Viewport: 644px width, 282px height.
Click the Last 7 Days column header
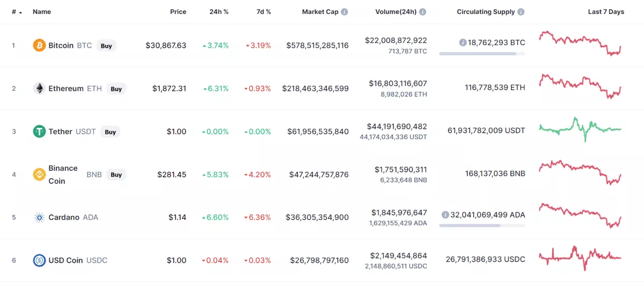pos(606,12)
